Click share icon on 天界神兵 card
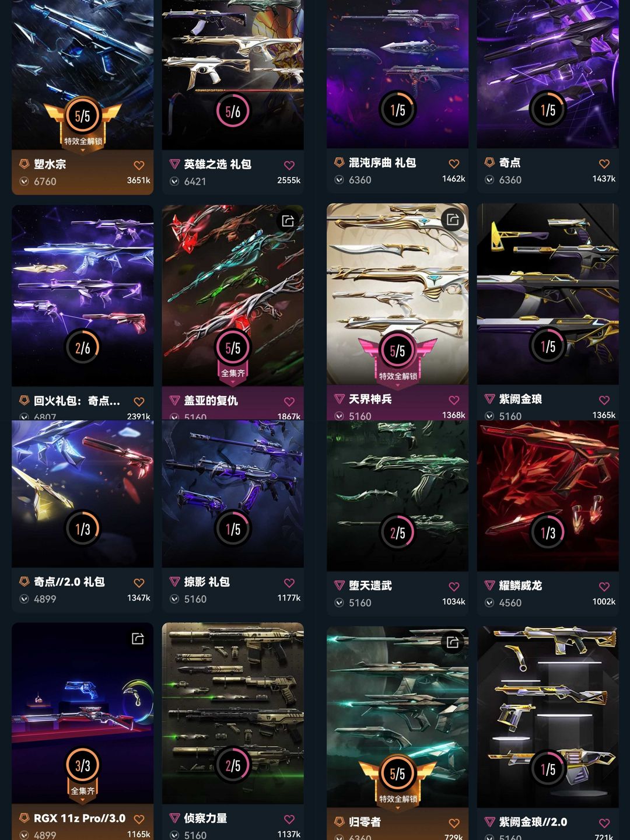 click(x=453, y=219)
